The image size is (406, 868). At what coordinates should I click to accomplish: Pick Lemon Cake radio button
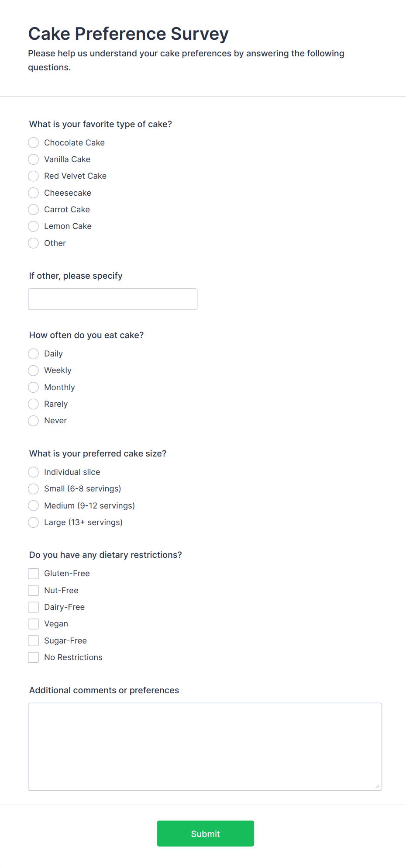(x=34, y=226)
